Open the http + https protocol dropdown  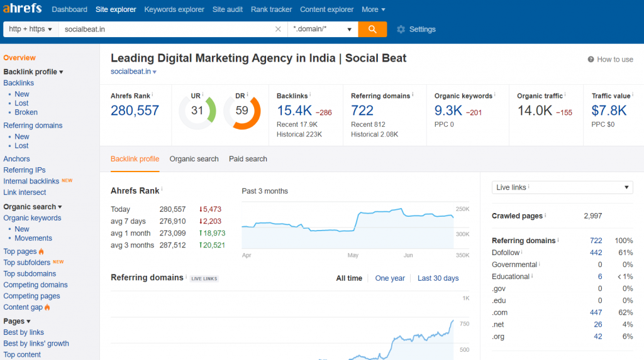tap(31, 29)
